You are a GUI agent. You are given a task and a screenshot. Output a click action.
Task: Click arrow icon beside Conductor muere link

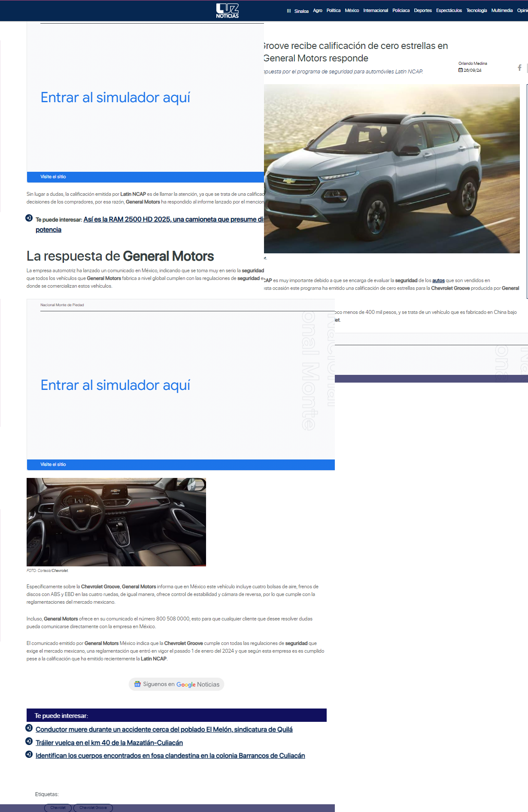pyautogui.click(x=29, y=728)
